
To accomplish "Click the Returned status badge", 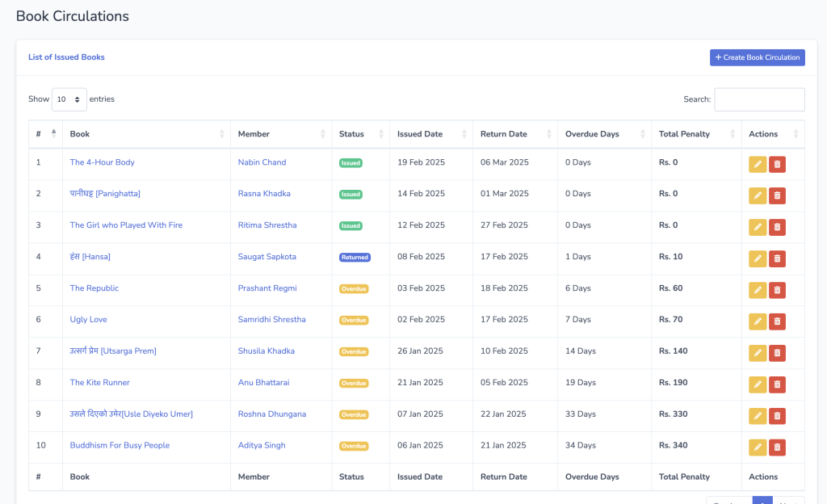I will click(x=355, y=258).
